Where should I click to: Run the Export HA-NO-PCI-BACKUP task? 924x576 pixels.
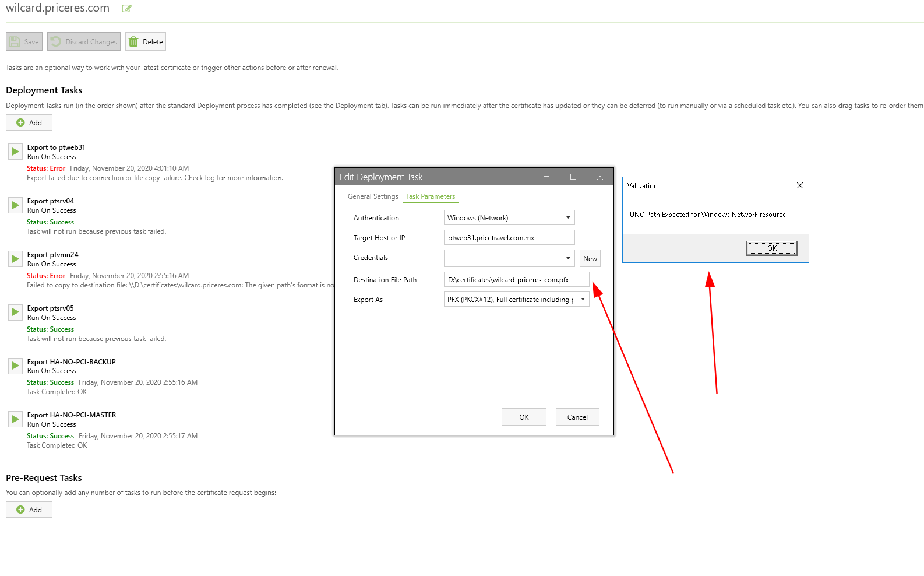tap(15, 366)
